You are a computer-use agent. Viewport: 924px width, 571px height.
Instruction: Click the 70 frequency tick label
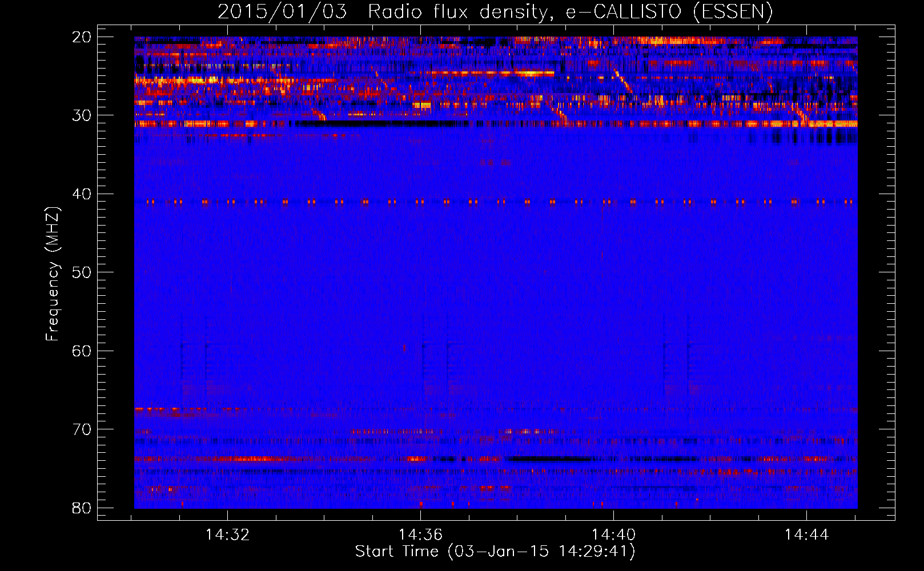tap(82, 429)
